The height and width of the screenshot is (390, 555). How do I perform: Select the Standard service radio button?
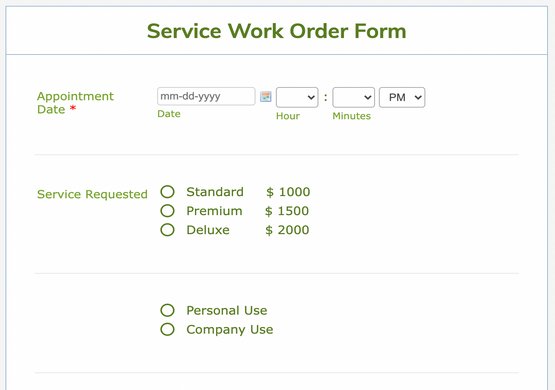(167, 192)
